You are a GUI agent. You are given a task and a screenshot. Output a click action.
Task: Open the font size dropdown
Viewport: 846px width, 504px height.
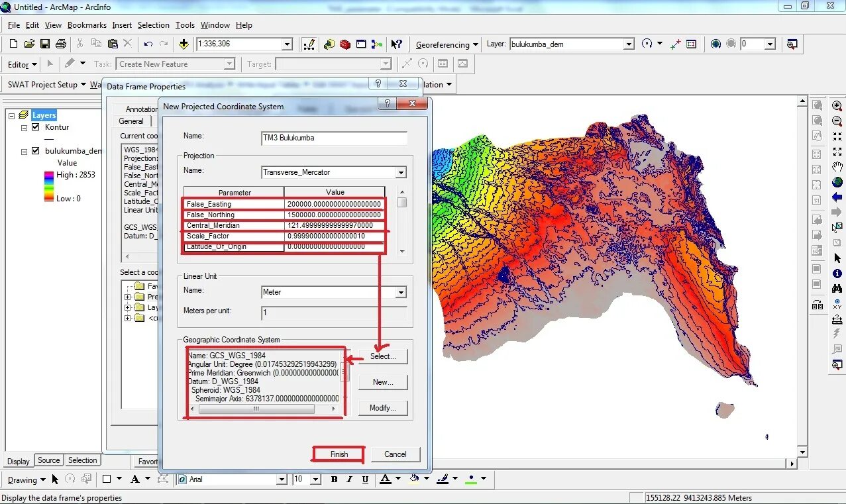tap(317, 479)
